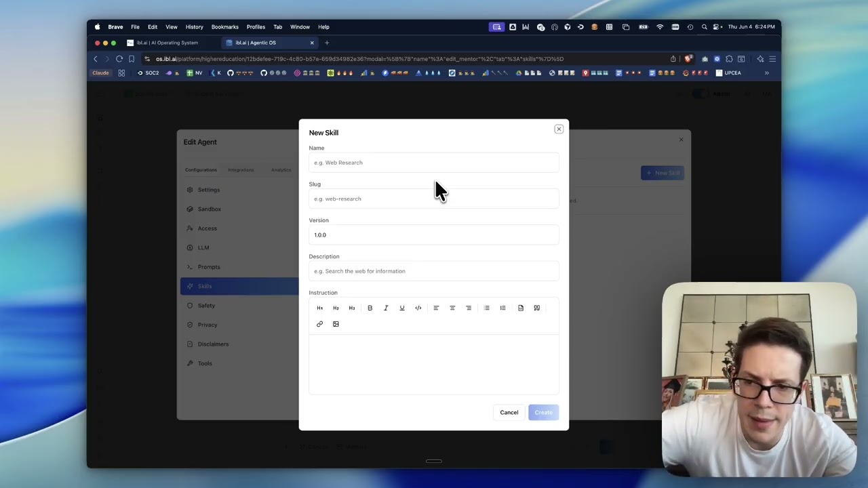Switch to the ibl.ai AI Operating System browser tab
The width and height of the screenshot is (868, 488).
click(x=167, y=43)
